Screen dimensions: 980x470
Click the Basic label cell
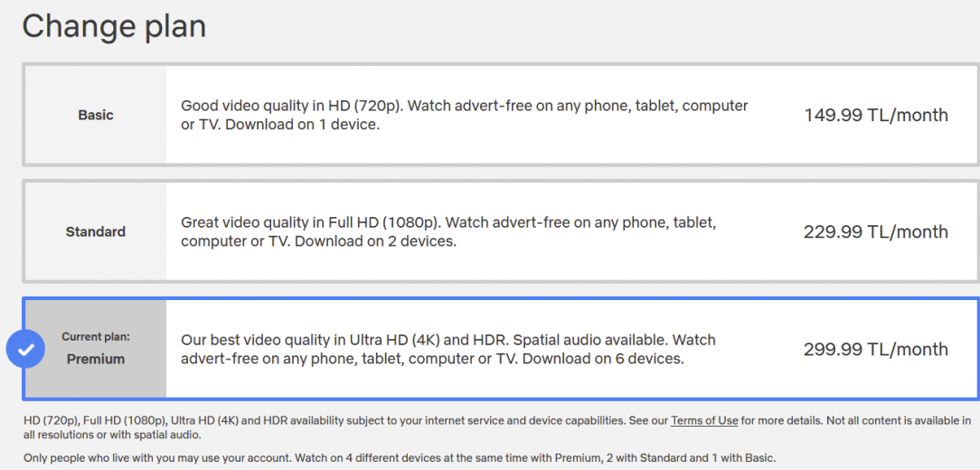[x=96, y=115]
